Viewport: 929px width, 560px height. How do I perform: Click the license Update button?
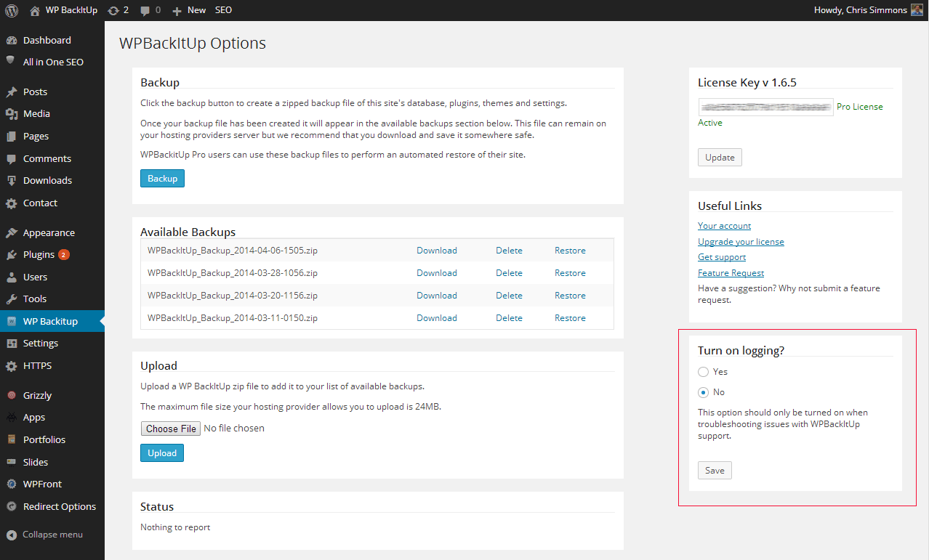tap(720, 158)
